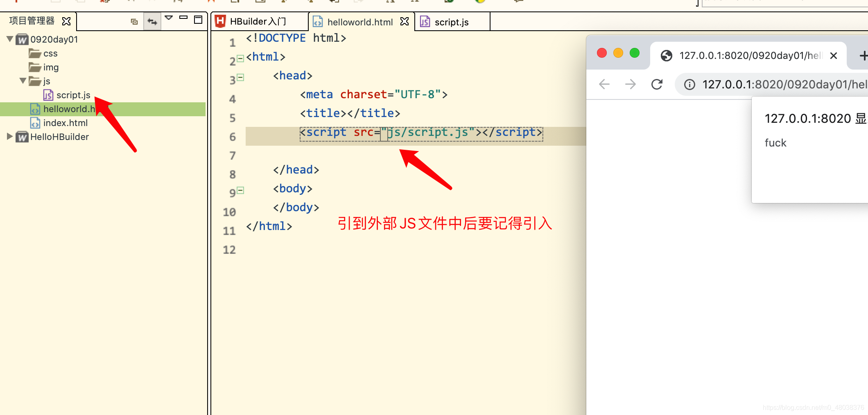Viewport: 868px width, 415px height.
Task: Click the green fullscreen button of browser
Action: (x=635, y=53)
